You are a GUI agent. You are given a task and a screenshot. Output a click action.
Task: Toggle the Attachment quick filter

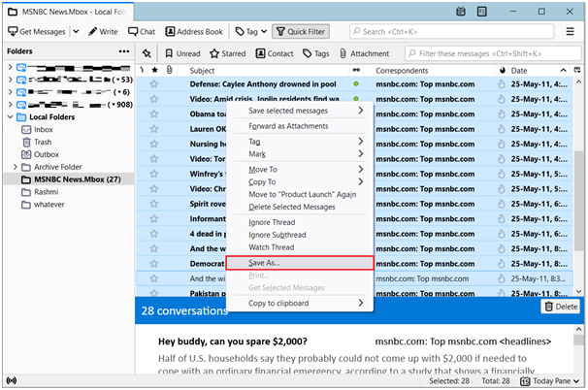tap(364, 53)
